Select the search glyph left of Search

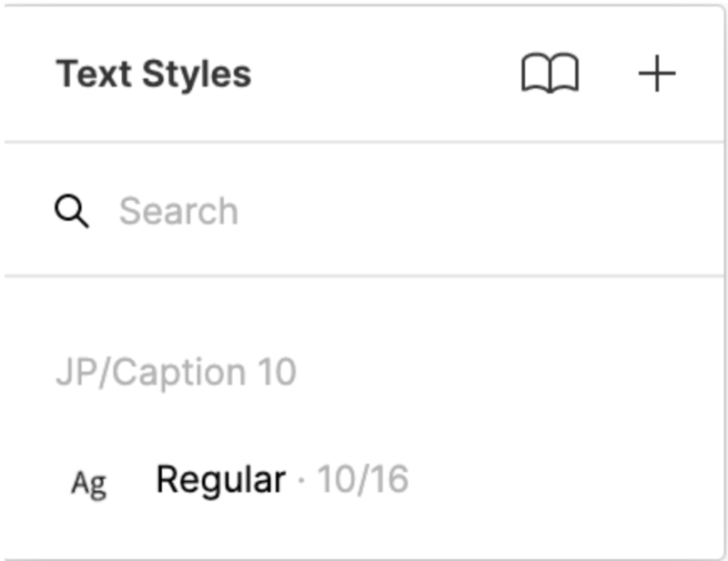(x=72, y=212)
